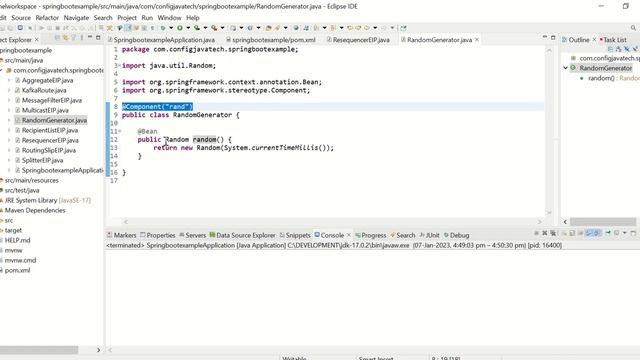Switch to ResequencerEIP.java editor tab
This screenshot has height=360, width=640.
[358, 40]
